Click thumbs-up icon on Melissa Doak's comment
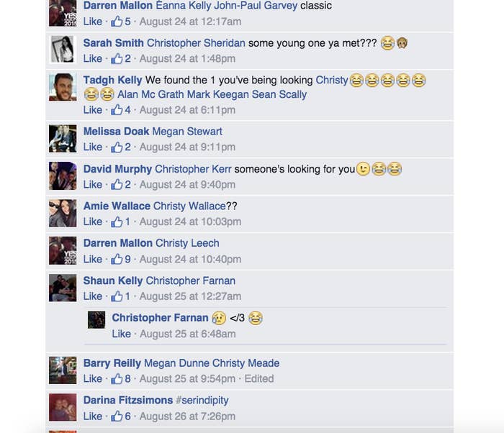This screenshot has height=433, width=504. (x=117, y=147)
